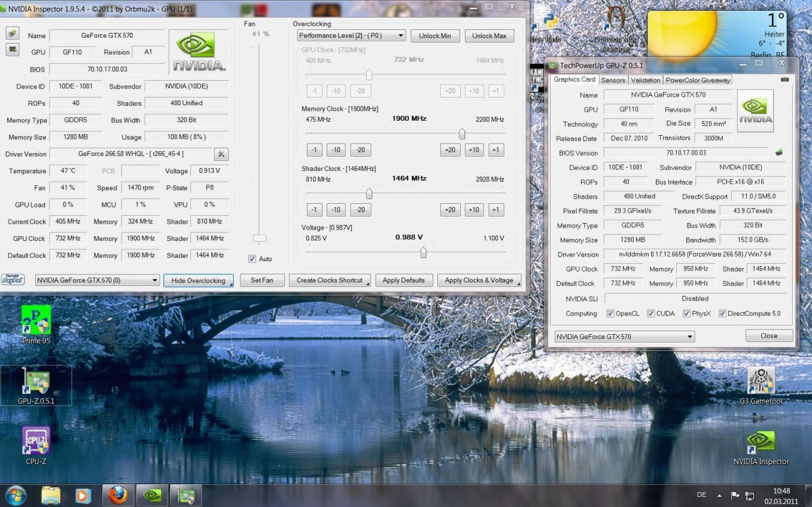Click the camera screenshot icon in GPU-Z

(x=784, y=80)
